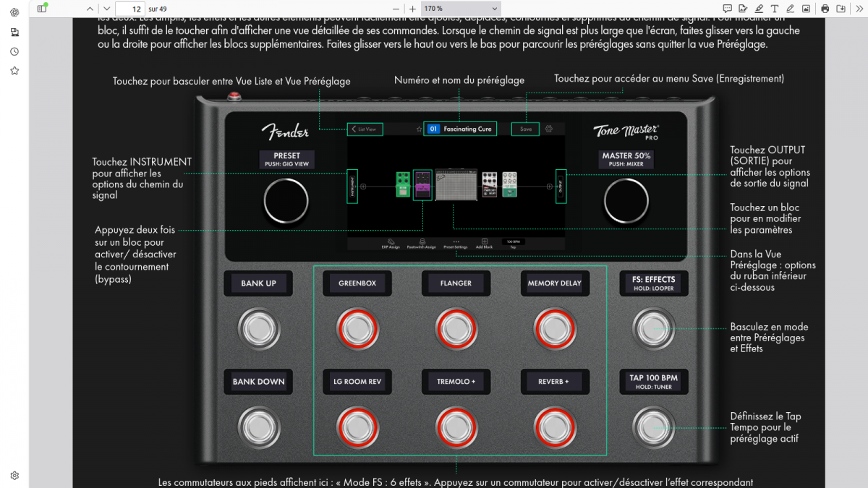Toggle the MEMORY DELAY footswitch
This screenshot has width=868, height=488.
555,329
